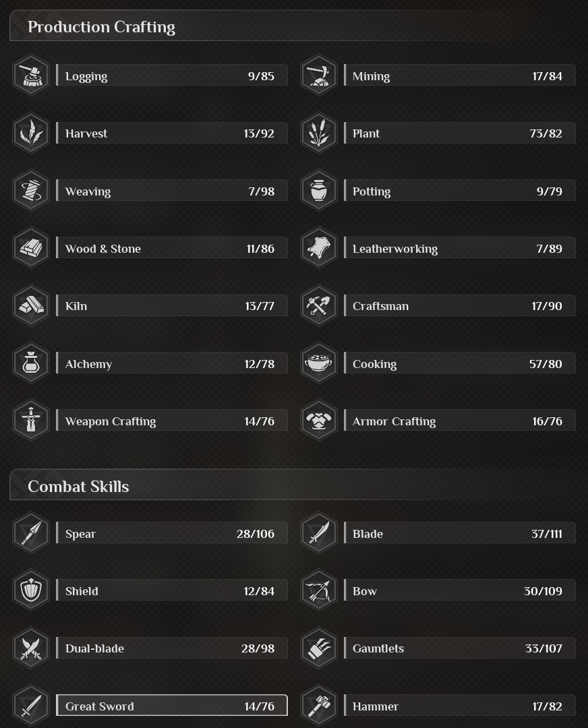Click the Production Crafting section header
The height and width of the screenshot is (728, 588).
101,27
